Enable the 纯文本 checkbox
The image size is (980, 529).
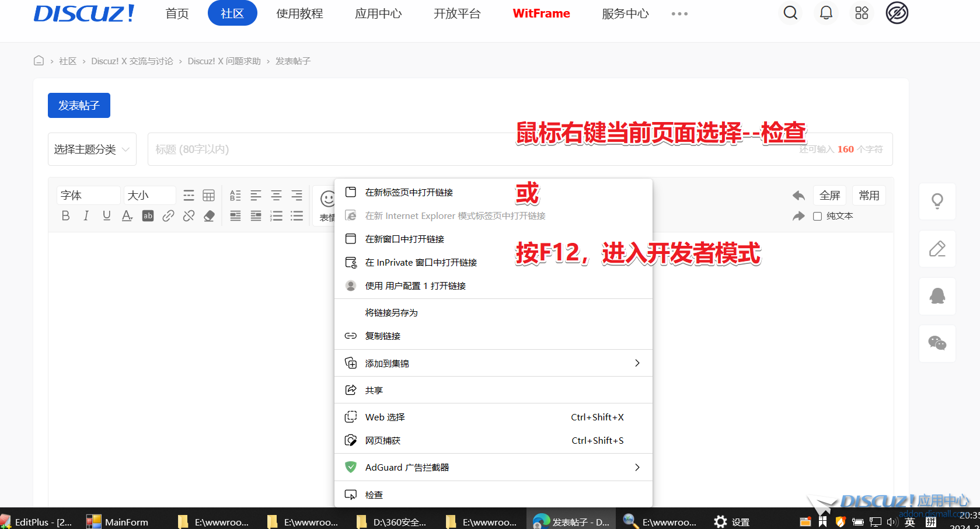pos(818,216)
